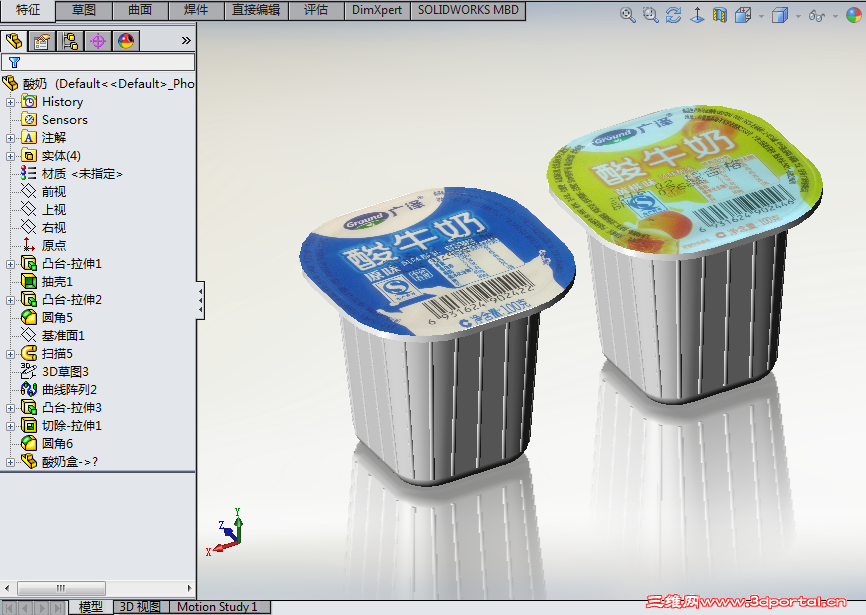The height and width of the screenshot is (615, 866).
Task: Select the Sensors folder icon
Action: pyautogui.click(x=29, y=119)
